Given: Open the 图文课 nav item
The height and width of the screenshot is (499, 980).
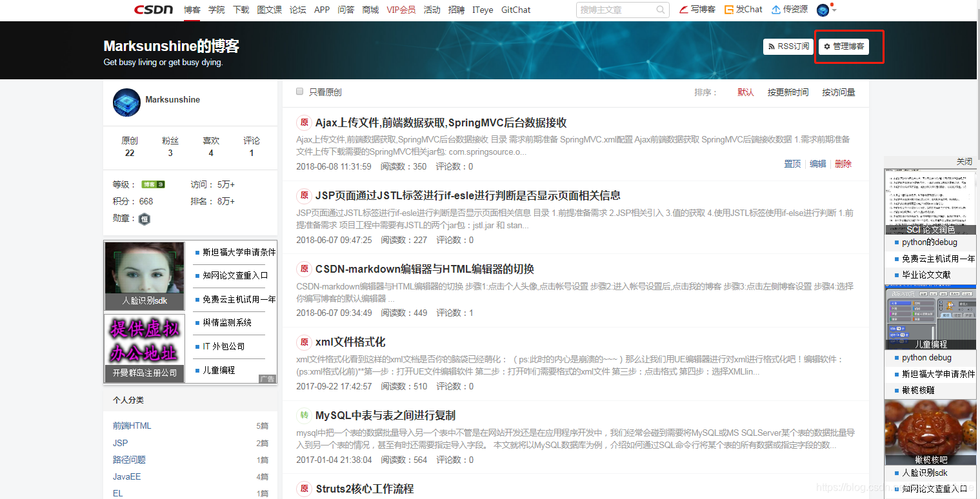Looking at the screenshot, I should [270, 10].
